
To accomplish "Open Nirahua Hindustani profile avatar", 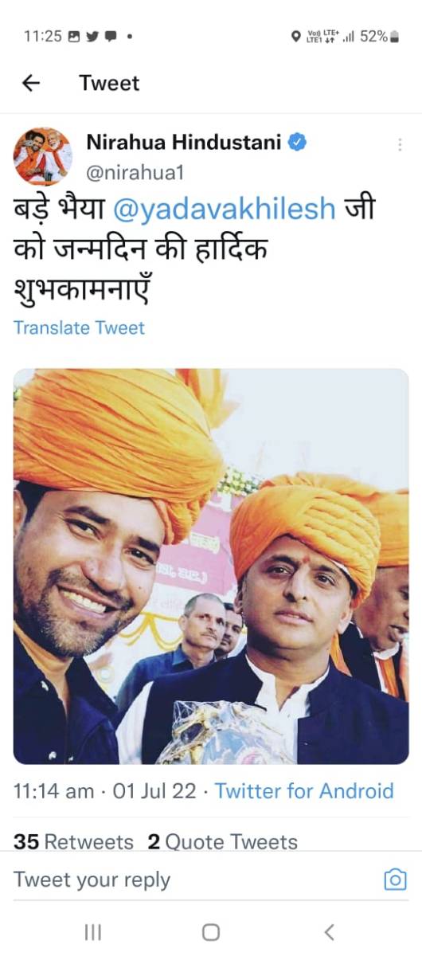I will click(42, 155).
